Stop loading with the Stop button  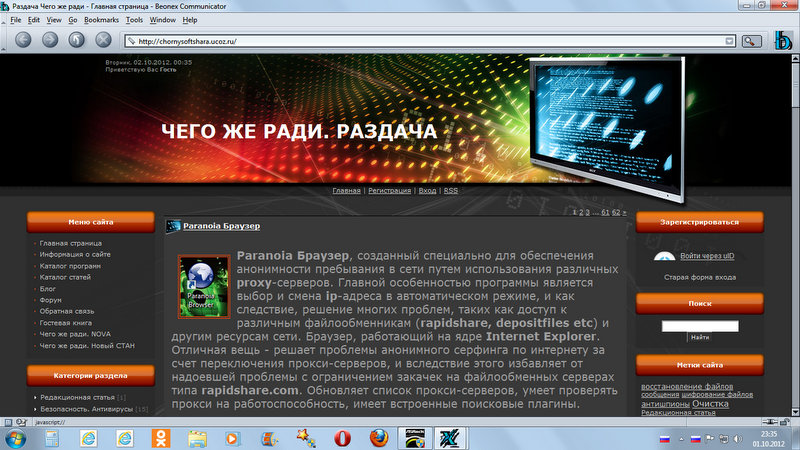104,39
